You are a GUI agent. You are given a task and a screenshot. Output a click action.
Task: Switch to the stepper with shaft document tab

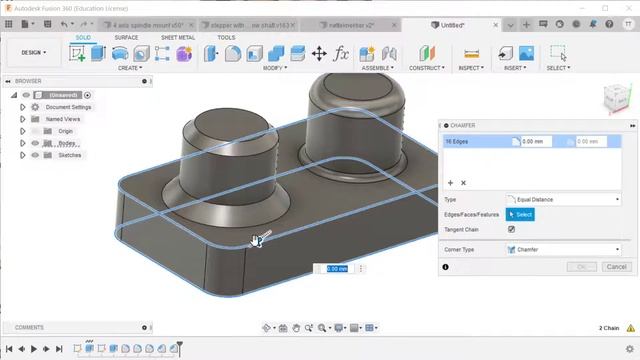248,25
